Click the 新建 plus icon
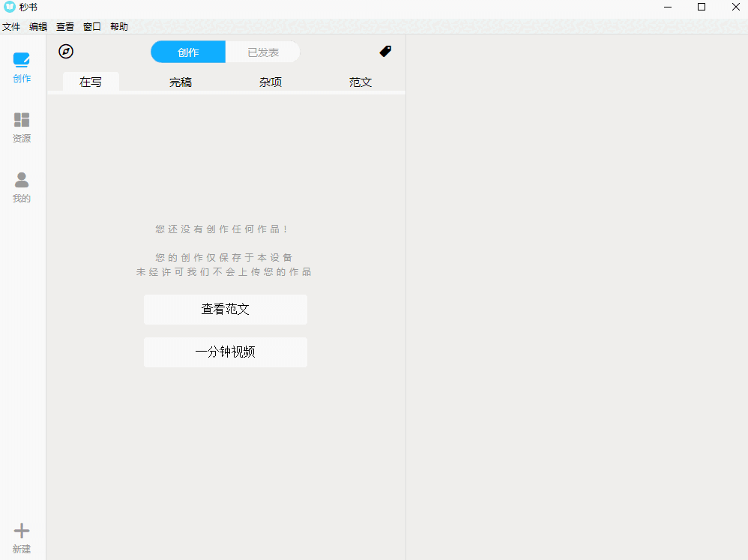The image size is (748, 560). [22, 531]
